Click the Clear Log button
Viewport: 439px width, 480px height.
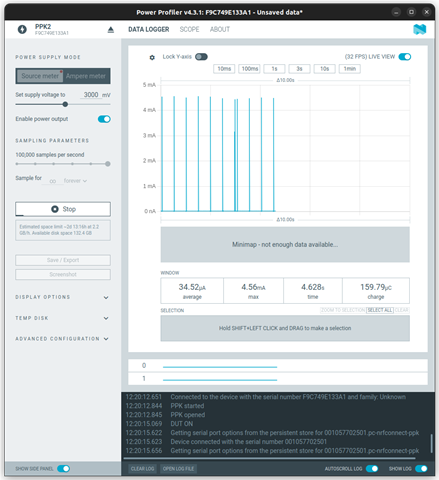[x=142, y=469]
